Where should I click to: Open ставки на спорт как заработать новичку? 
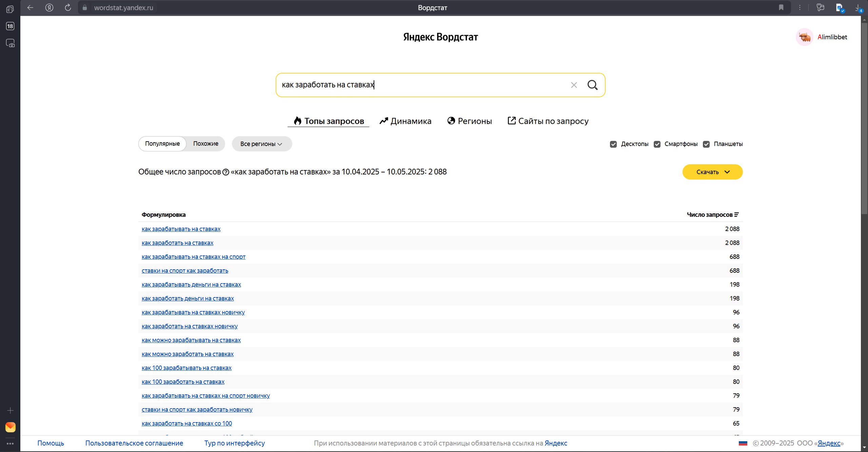[x=197, y=410]
